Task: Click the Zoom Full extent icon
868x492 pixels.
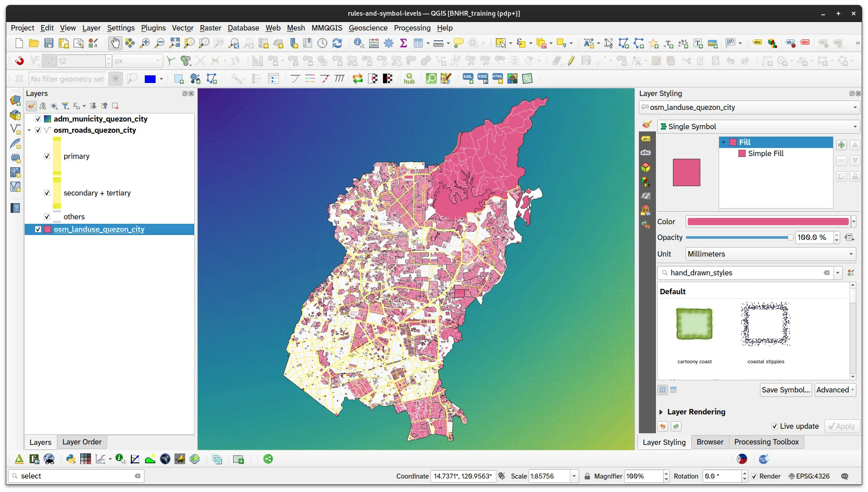Action: (x=174, y=43)
